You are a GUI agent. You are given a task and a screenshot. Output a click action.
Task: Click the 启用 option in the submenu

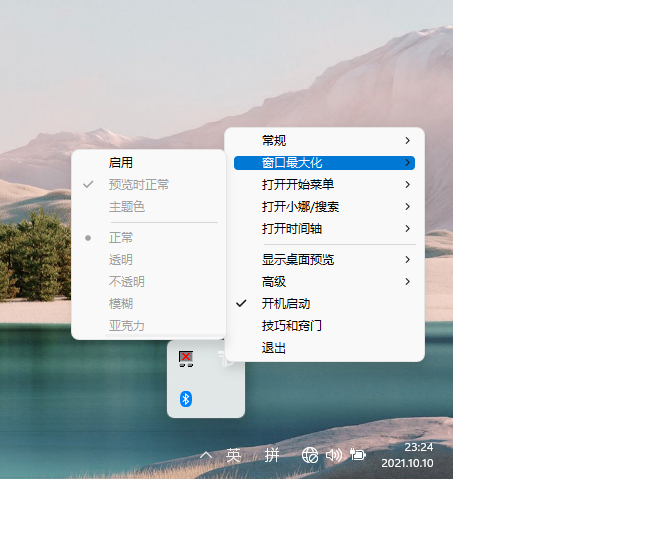[x=148, y=163]
